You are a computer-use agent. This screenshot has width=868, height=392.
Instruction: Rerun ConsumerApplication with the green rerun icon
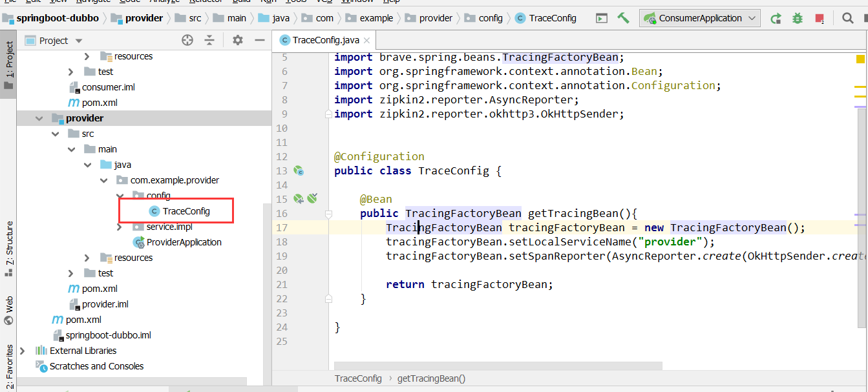point(776,18)
